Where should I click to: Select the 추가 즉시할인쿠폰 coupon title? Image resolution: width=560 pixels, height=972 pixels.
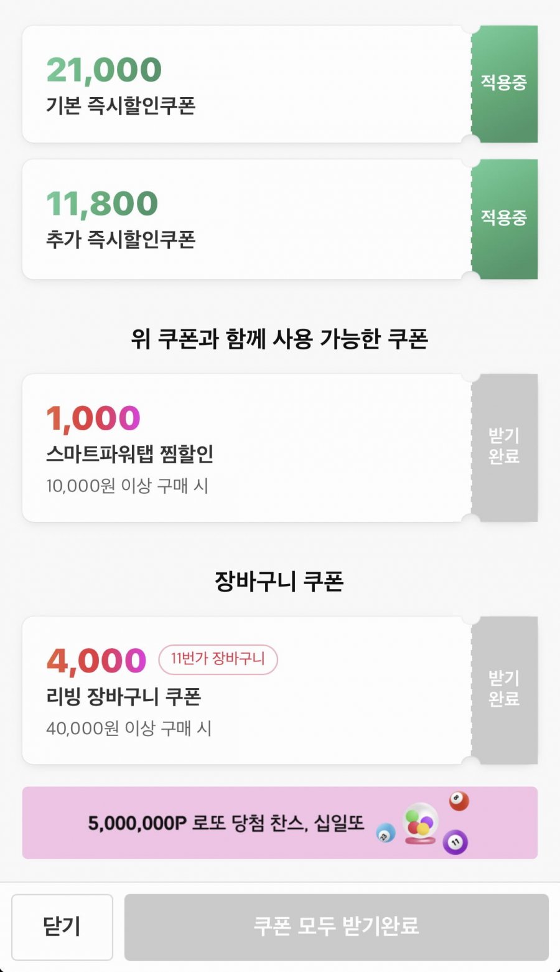(x=121, y=239)
